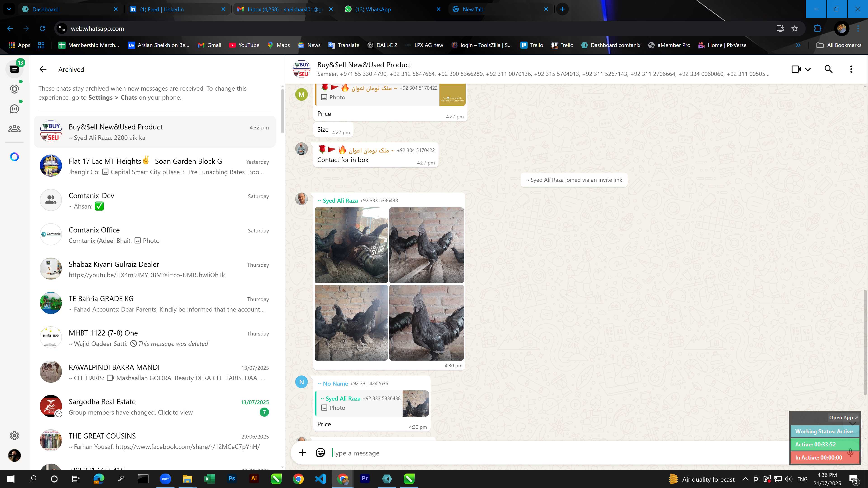The width and height of the screenshot is (868, 488).
Task: Open the Communities icon in sidebar
Action: [x=14, y=129]
